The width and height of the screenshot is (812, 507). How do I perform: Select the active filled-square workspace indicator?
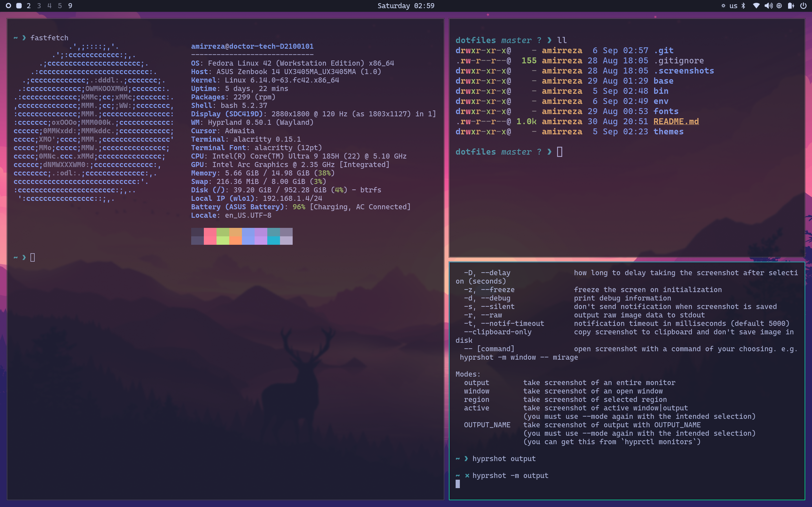[x=19, y=6]
